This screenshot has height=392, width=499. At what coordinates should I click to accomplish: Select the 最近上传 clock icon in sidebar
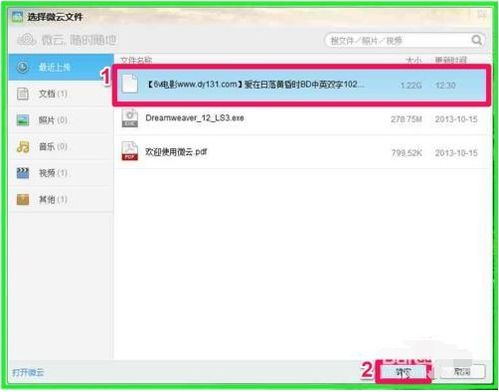(x=23, y=67)
